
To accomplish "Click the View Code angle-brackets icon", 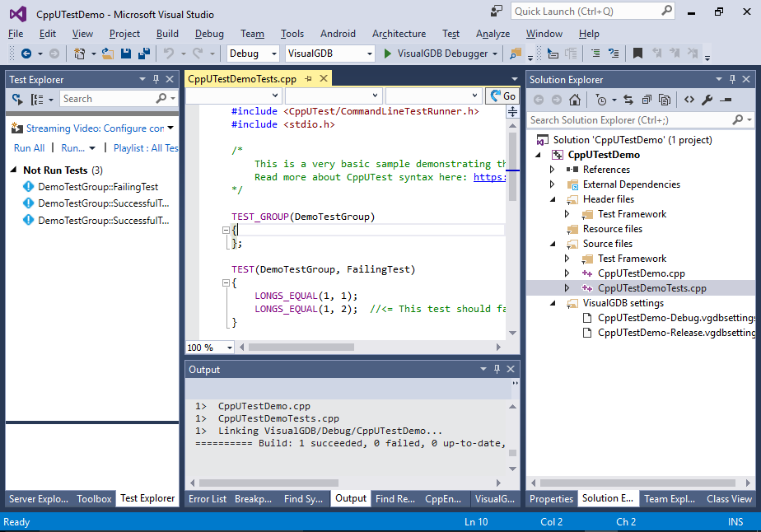I will [689, 100].
